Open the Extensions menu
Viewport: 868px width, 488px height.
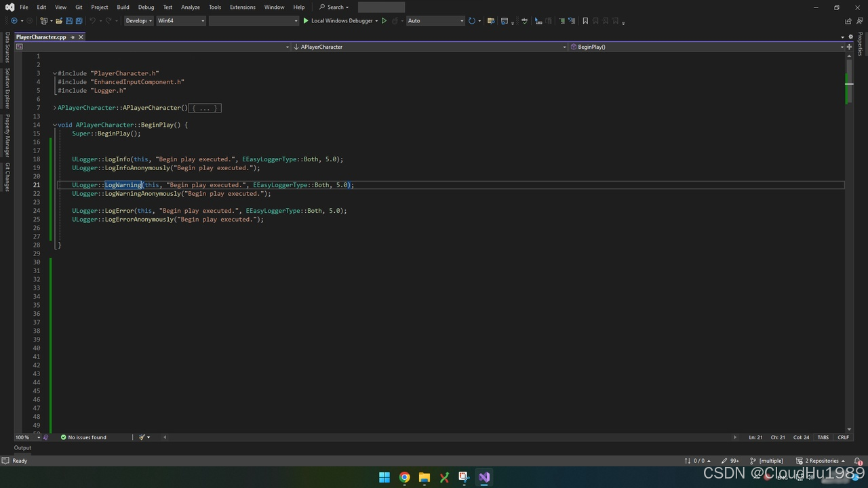tap(242, 7)
